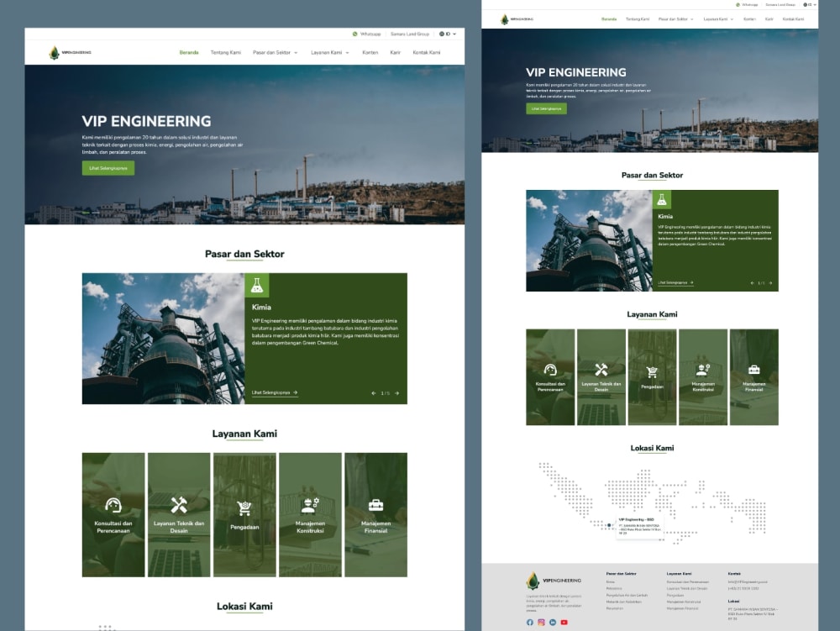This screenshot has width=840, height=631.
Task: Open the Facebook icon in the footer
Action: tap(530, 623)
